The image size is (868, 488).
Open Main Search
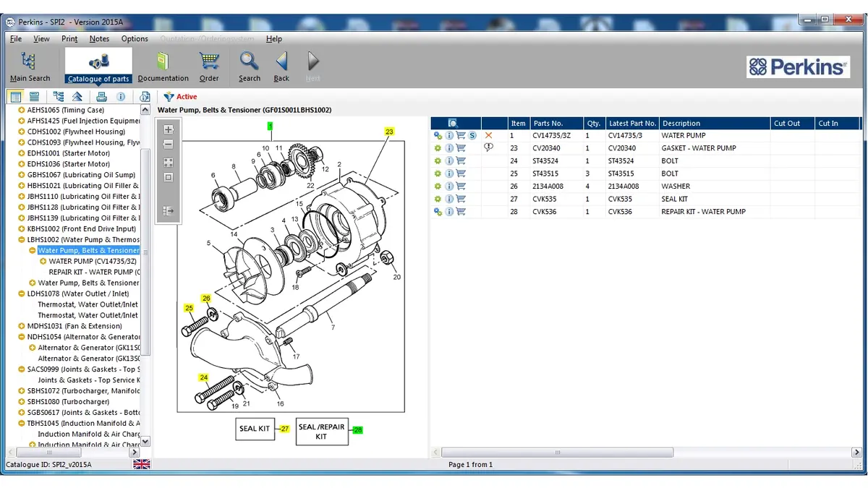(30, 67)
